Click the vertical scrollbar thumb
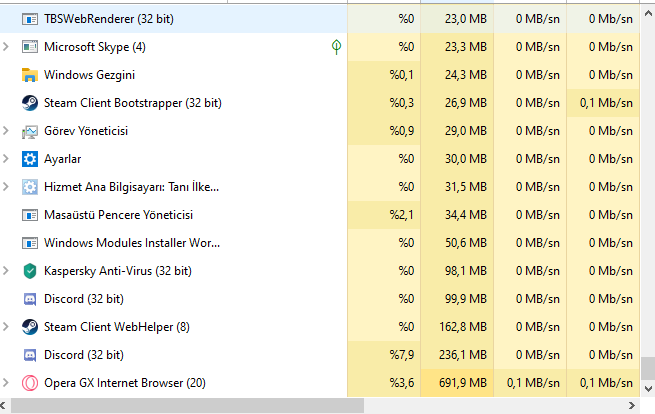 pyautogui.click(x=648, y=368)
